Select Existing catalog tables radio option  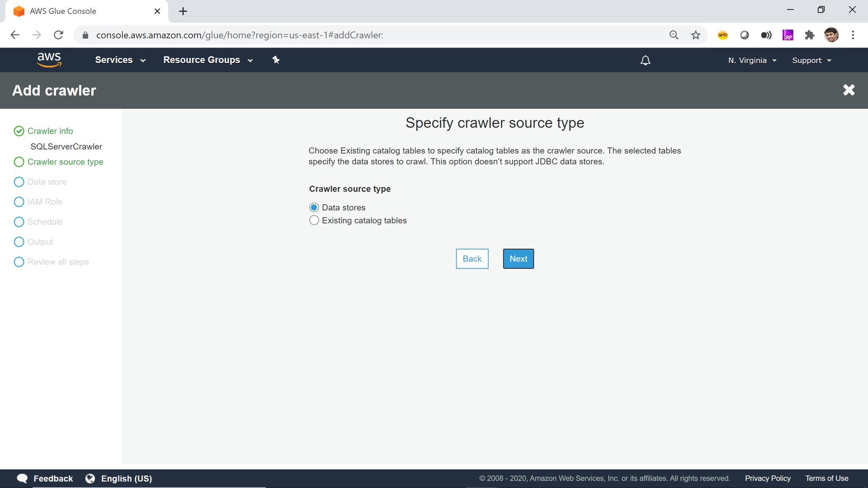(314, 220)
